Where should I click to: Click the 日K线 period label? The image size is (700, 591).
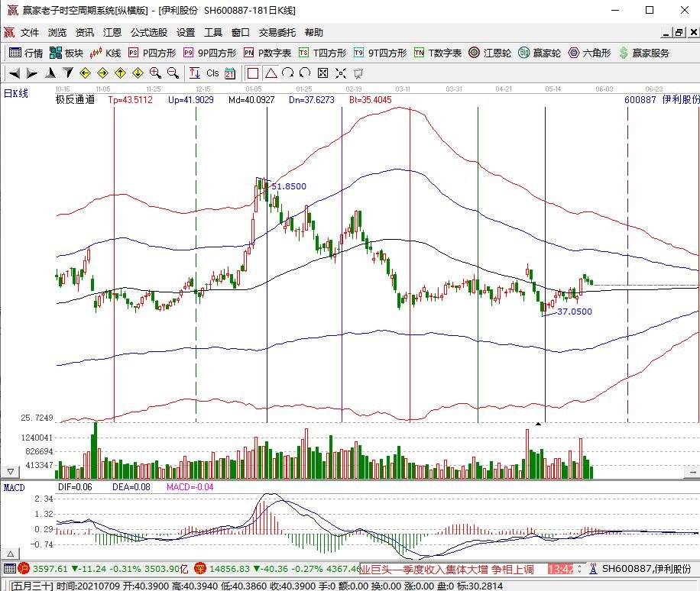[16, 93]
